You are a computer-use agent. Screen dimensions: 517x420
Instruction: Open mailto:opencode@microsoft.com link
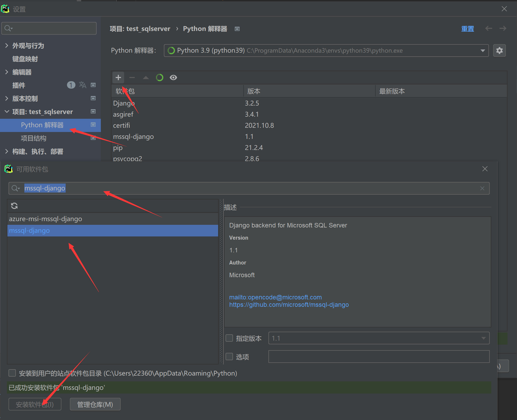click(275, 297)
